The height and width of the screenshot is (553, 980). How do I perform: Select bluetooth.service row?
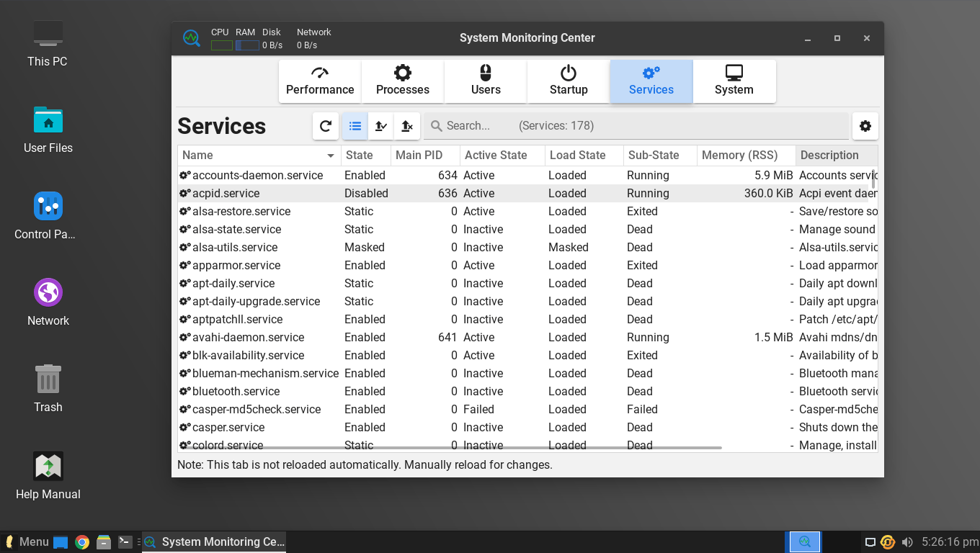[527, 391]
